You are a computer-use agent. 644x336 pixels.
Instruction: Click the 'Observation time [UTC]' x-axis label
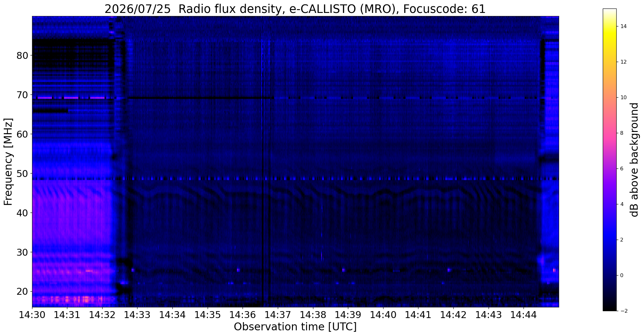pyautogui.click(x=295, y=327)
